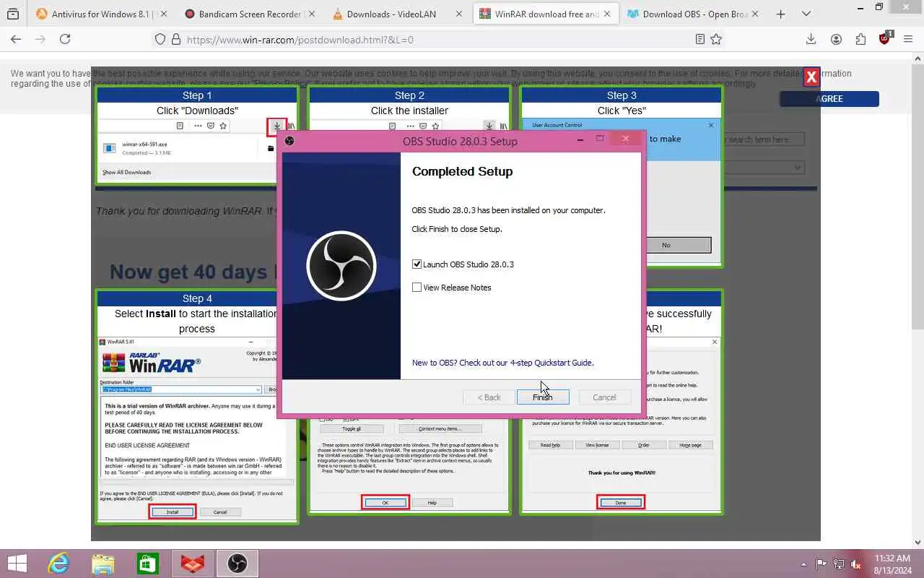Open the Firefox account icon
Viewport: 924px width, 578px height.
836,39
